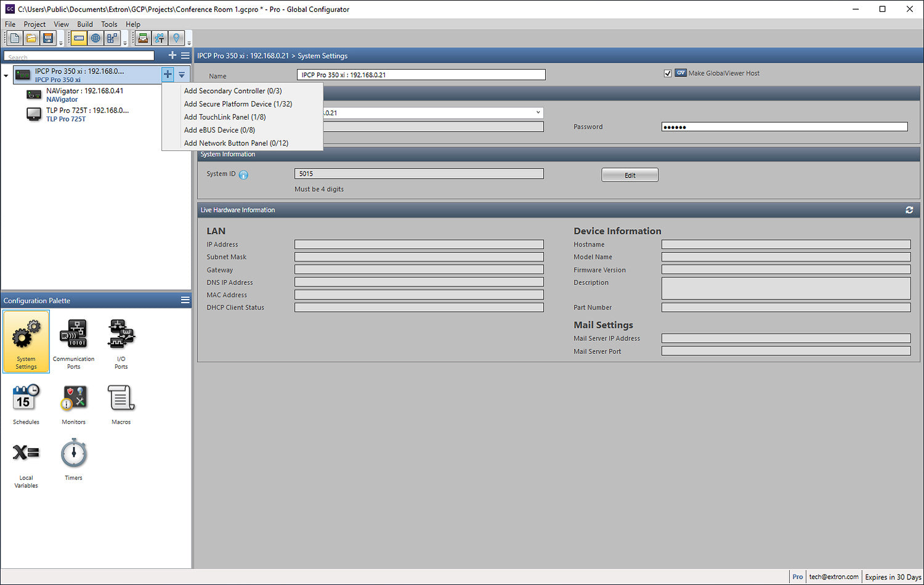Choose Add TouchLink Panel (1/8)
Image resolution: width=924 pixels, height=585 pixels.
[242, 117]
